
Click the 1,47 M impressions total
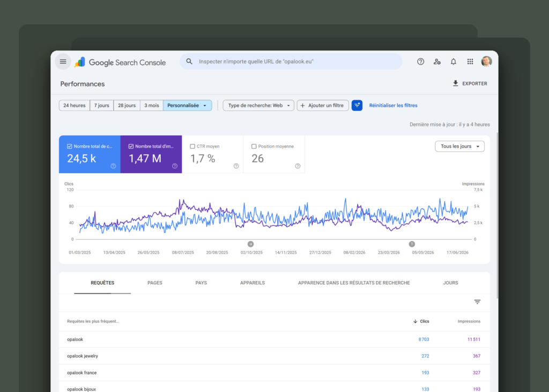(x=145, y=159)
